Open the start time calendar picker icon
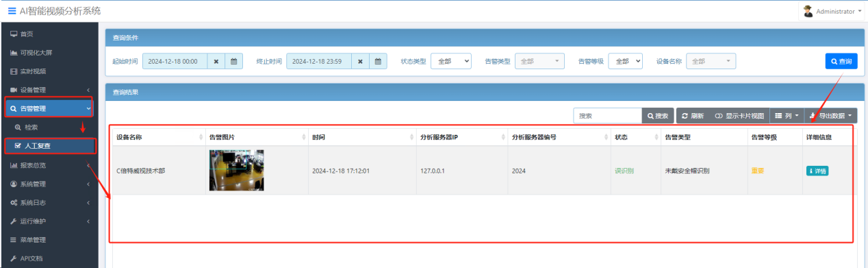Screen dimensions: 868x268 coord(234,61)
